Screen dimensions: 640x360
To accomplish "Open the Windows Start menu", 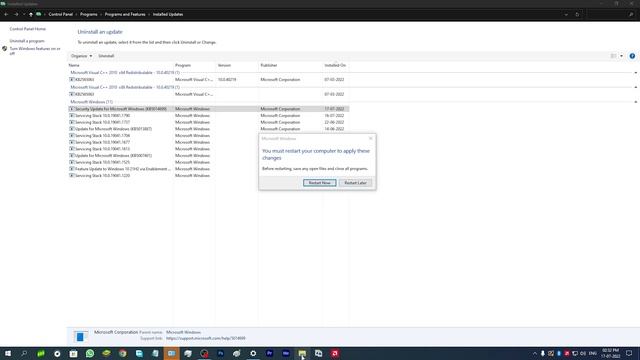I will (8, 353).
